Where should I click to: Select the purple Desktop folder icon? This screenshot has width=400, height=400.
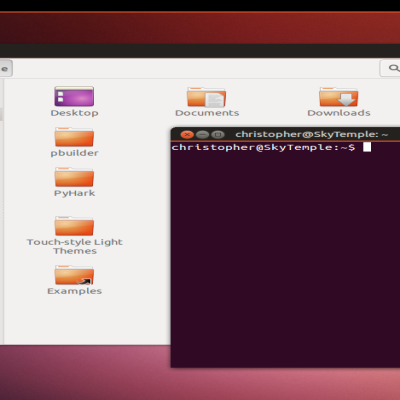click(x=74, y=96)
